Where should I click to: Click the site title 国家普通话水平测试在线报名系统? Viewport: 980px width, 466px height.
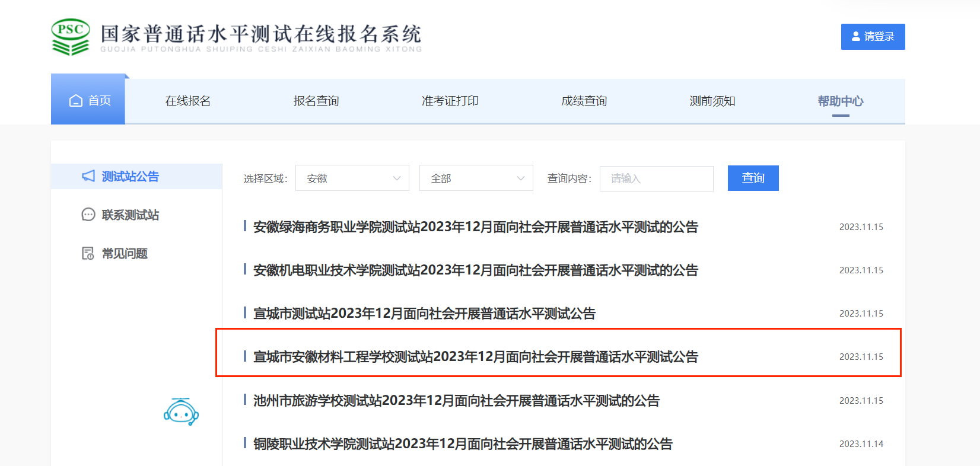click(261, 34)
